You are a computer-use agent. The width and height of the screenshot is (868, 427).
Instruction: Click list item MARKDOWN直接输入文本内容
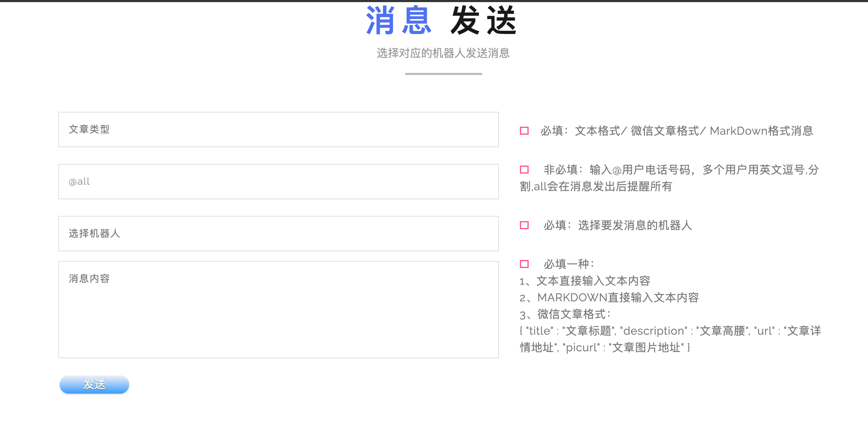pyautogui.click(x=609, y=298)
